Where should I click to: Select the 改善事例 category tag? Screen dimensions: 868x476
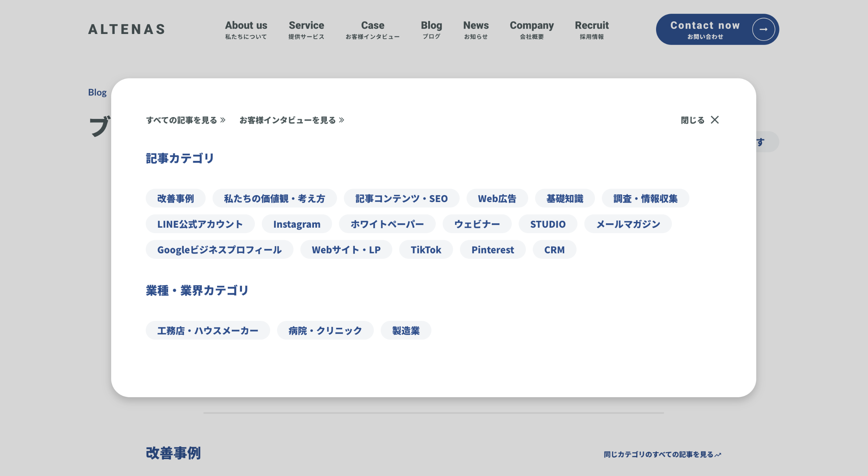pyautogui.click(x=175, y=198)
